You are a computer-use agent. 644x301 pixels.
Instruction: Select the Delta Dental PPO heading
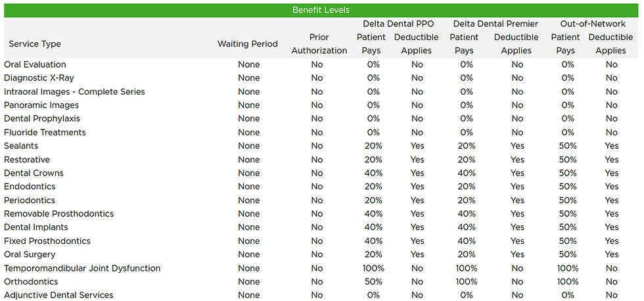398,24
